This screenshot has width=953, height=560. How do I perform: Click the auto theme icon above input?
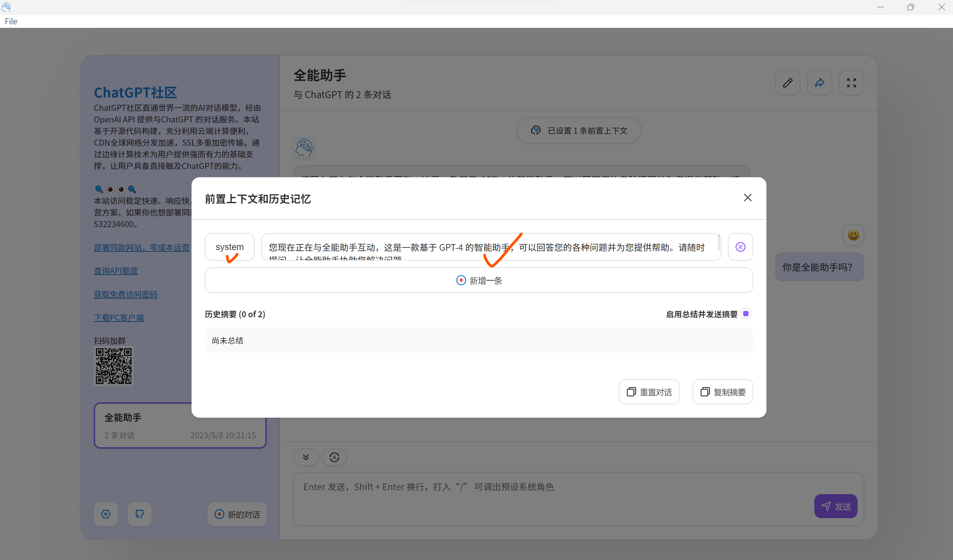[334, 457]
